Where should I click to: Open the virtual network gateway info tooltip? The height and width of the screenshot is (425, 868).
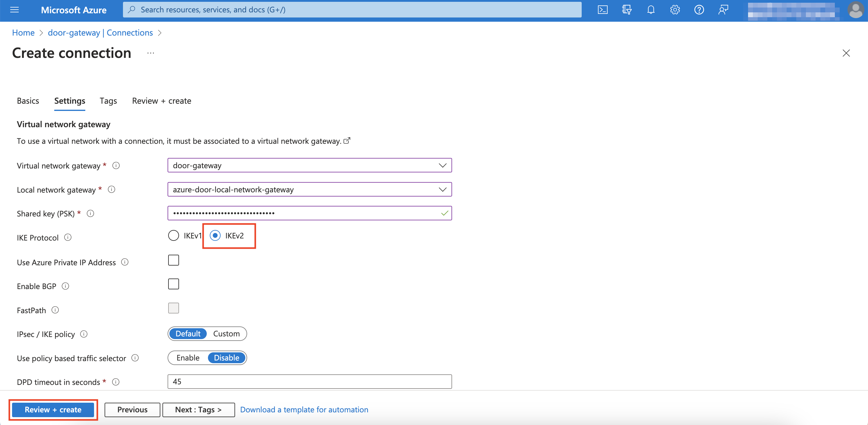click(116, 165)
